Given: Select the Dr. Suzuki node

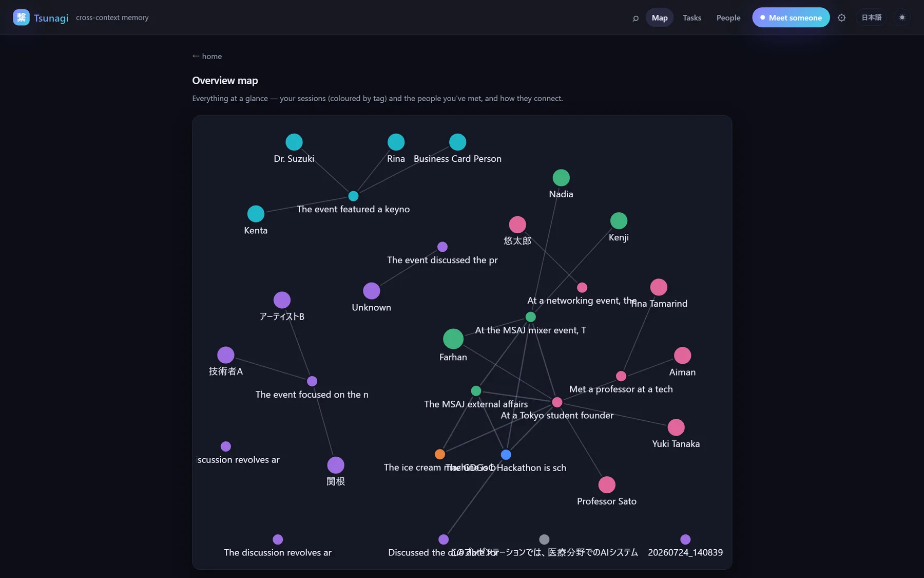Looking at the screenshot, I should (294, 142).
